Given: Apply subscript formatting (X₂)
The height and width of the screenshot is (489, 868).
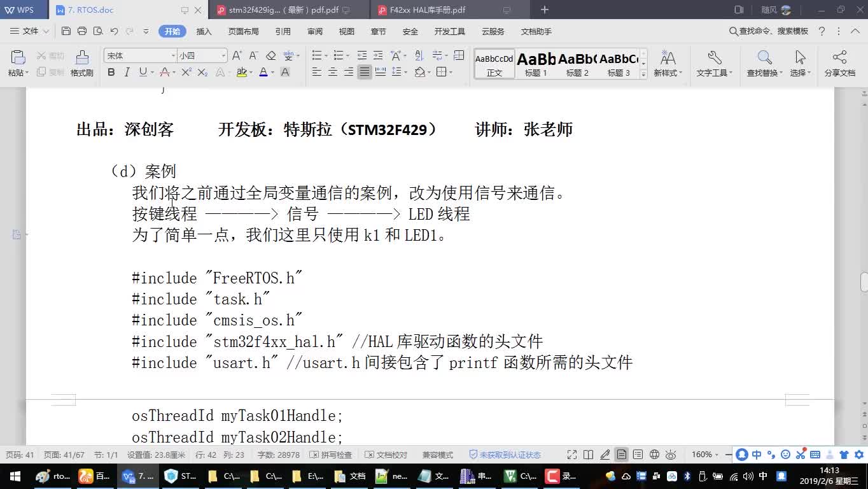Looking at the screenshot, I should click(202, 73).
